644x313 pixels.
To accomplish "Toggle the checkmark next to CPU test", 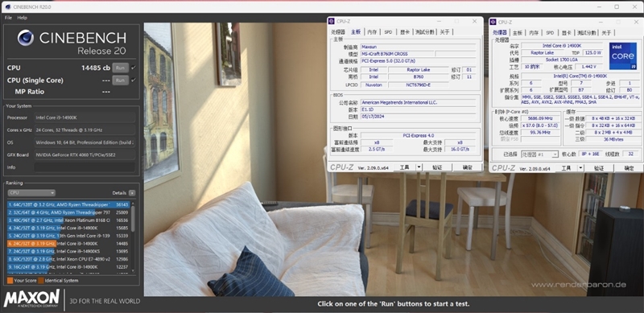I will point(134,68).
